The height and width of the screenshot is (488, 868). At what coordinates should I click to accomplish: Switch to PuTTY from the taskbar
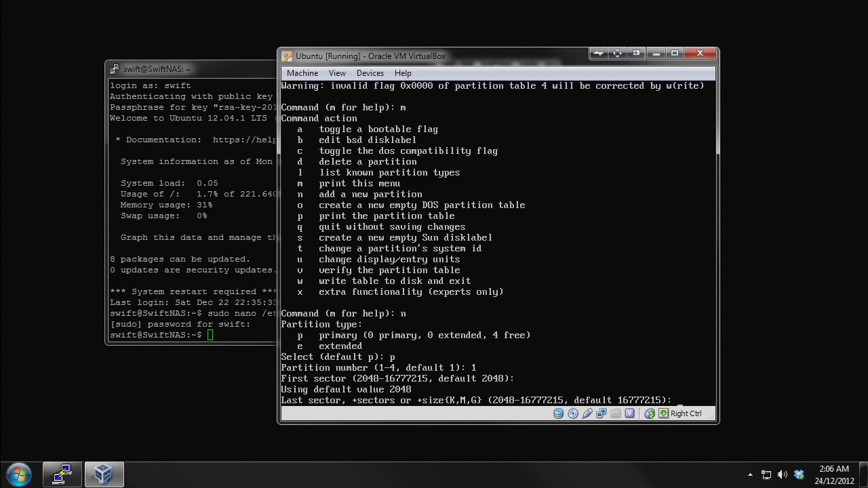62,474
